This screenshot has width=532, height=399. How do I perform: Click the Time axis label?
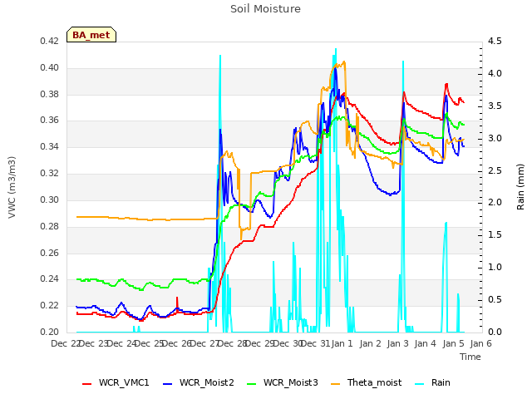pyautogui.click(x=470, y=357)
